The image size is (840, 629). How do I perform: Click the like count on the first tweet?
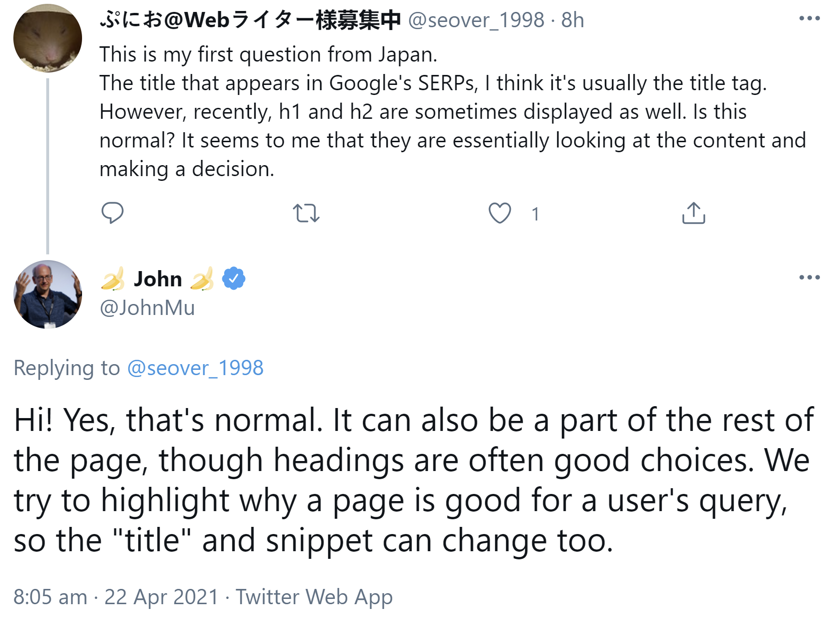tap(535, 214)
